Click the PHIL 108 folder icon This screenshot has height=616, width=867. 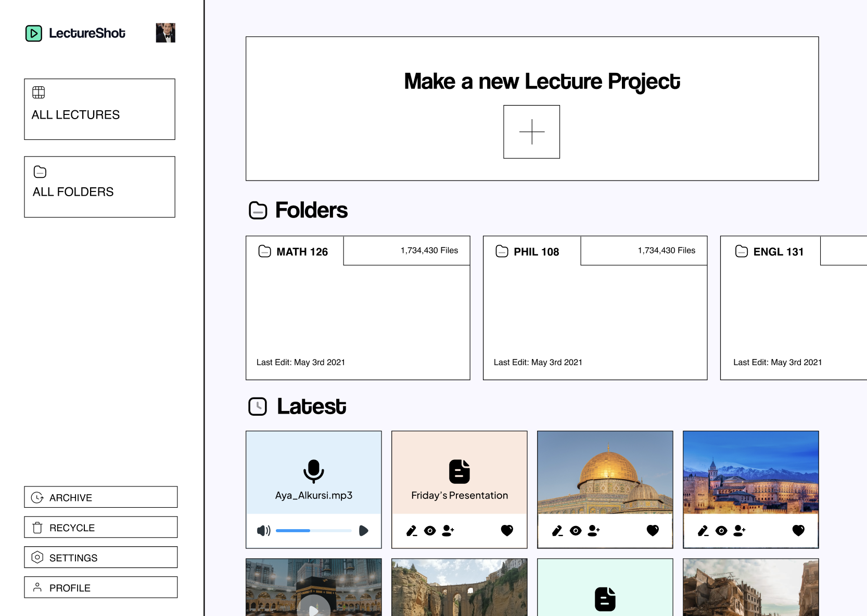(502, 251)
